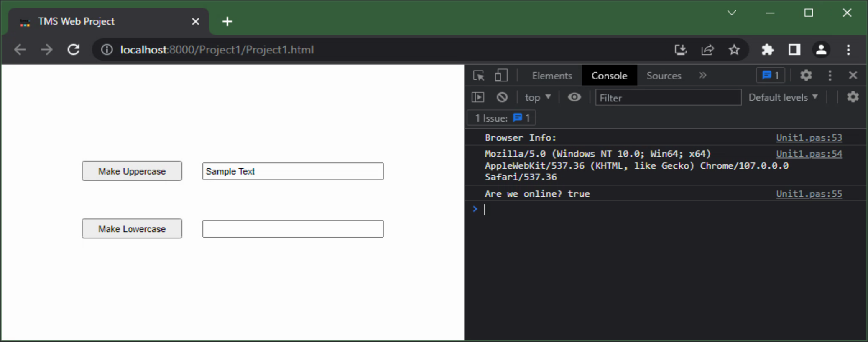Open the Unit1.pas:55 source link

(x=809, y=193)
